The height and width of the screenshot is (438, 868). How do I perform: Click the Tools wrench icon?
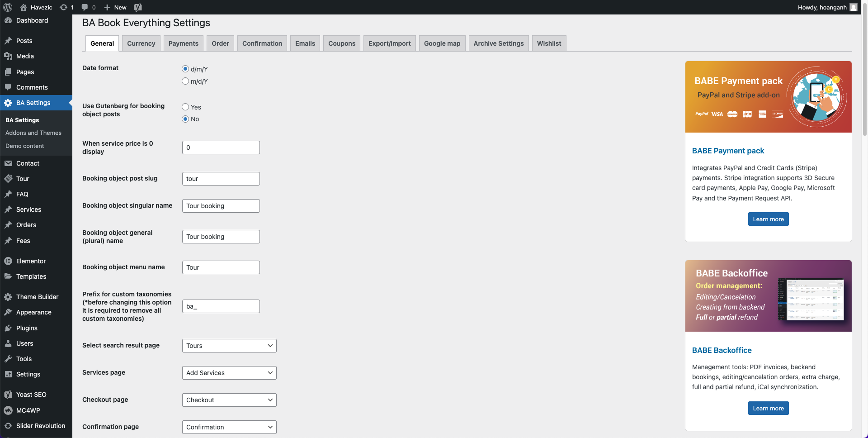tap(8, 359)
